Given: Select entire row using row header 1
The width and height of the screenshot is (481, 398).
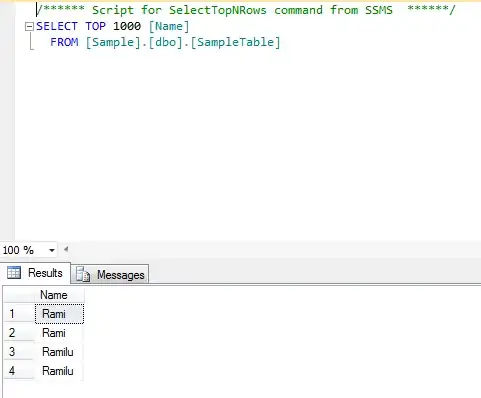Looking at the screenshot, I should [x=19, y=314].
